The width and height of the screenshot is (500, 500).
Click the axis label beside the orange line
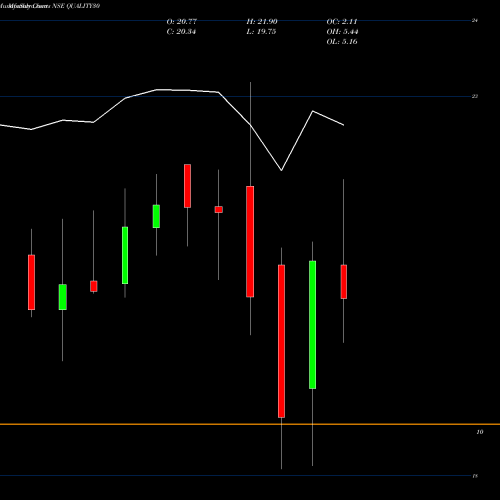tap(480, 432)
